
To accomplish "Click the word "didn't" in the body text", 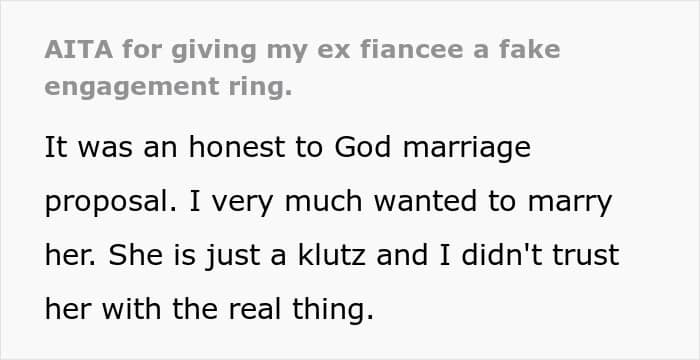I will (x=501, y=255).
